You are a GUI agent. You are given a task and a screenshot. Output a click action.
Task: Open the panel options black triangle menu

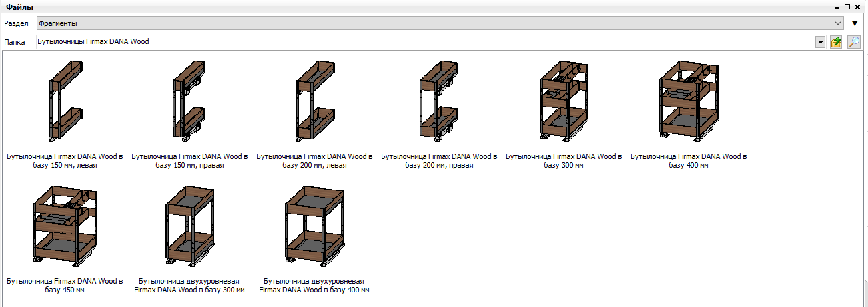pos(855,23)
